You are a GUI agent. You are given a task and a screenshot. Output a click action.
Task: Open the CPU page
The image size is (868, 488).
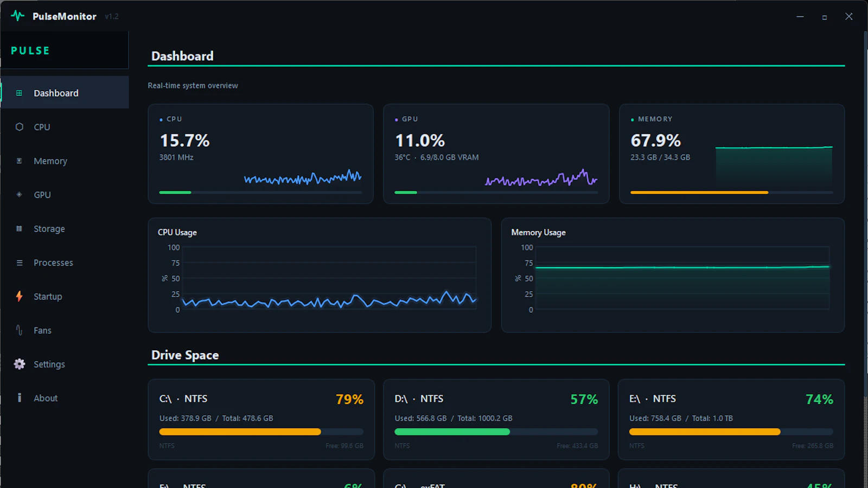[65, 127]
